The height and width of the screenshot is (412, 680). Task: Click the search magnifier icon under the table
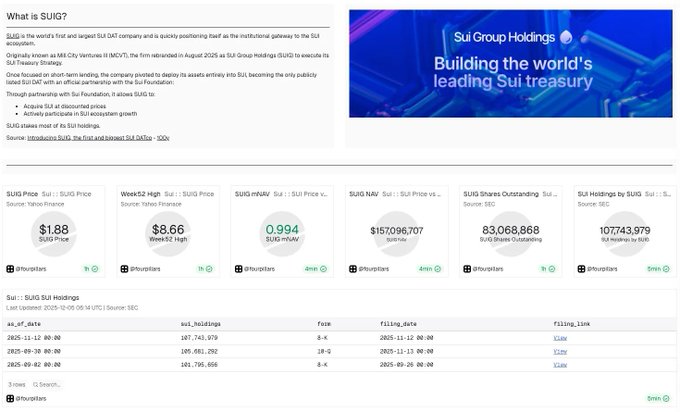coord(36,385)
